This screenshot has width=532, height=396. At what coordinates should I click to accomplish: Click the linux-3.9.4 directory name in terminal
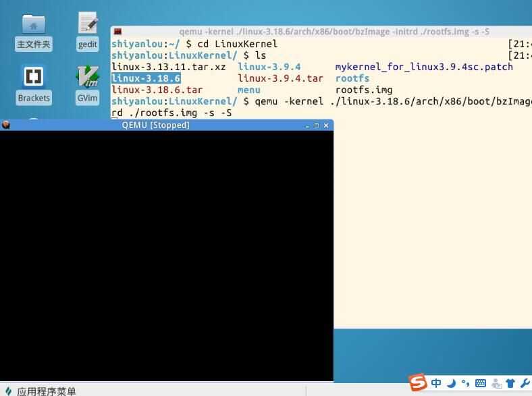click(x=269, y=67)
